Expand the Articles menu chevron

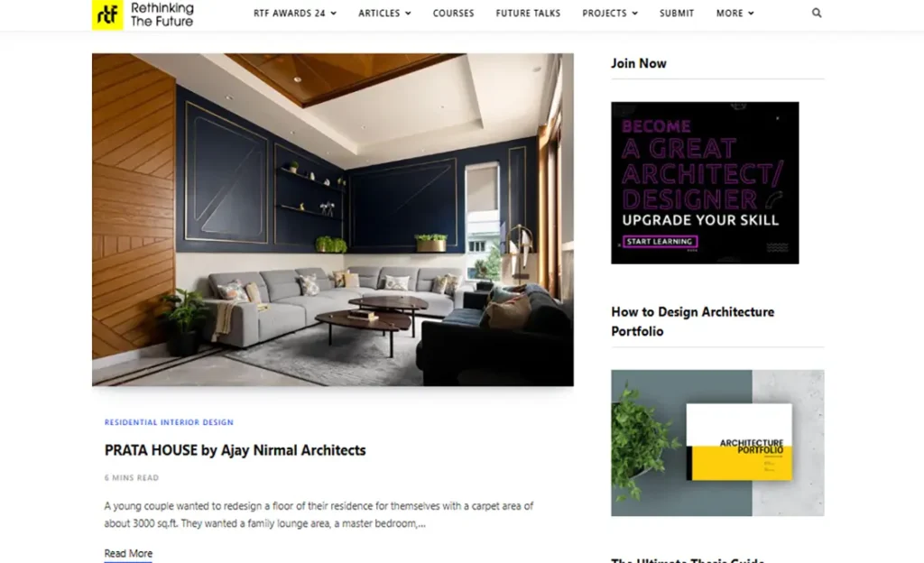coord(409,13)
